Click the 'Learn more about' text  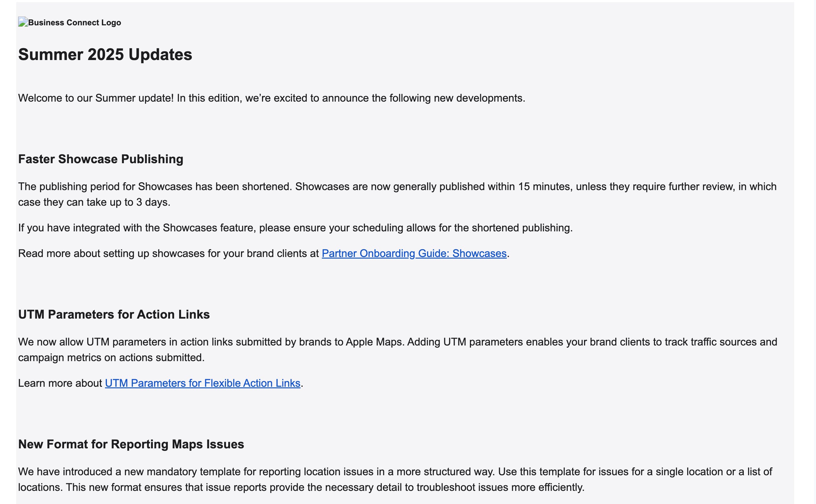[x=60, y=383]
